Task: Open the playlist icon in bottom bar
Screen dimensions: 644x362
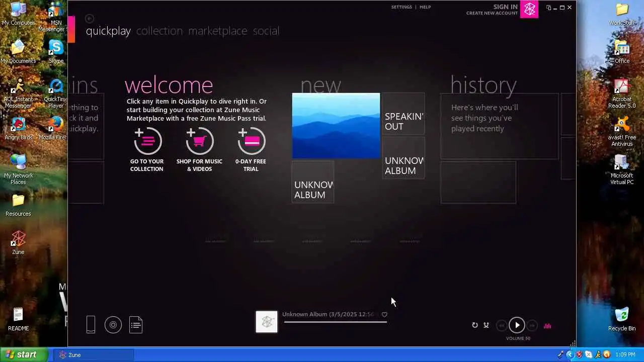Action: point(136,325)
